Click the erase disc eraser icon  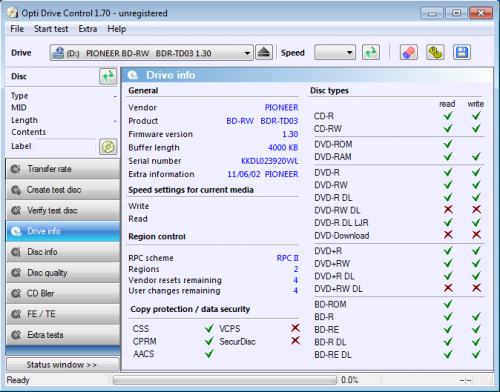coord(409,53)
